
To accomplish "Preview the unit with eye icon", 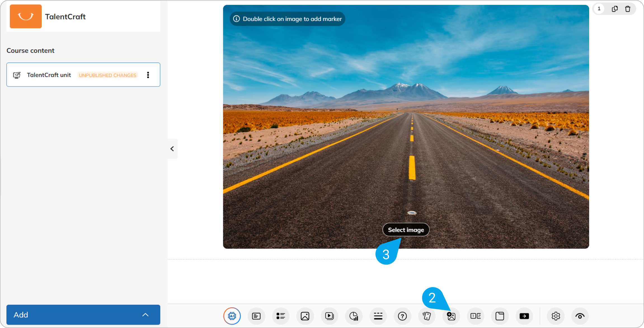I will coord(580,316).
